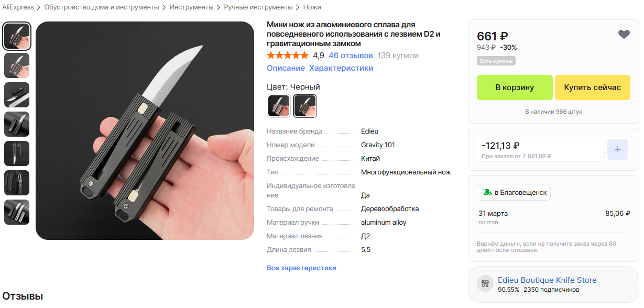Go to Ручные инструменты breadcrumb

tap(258, 7)
